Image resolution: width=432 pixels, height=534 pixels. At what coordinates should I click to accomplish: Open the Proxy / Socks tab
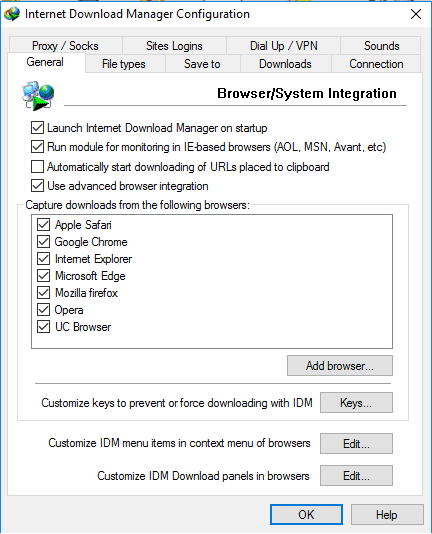coord(65,46)
